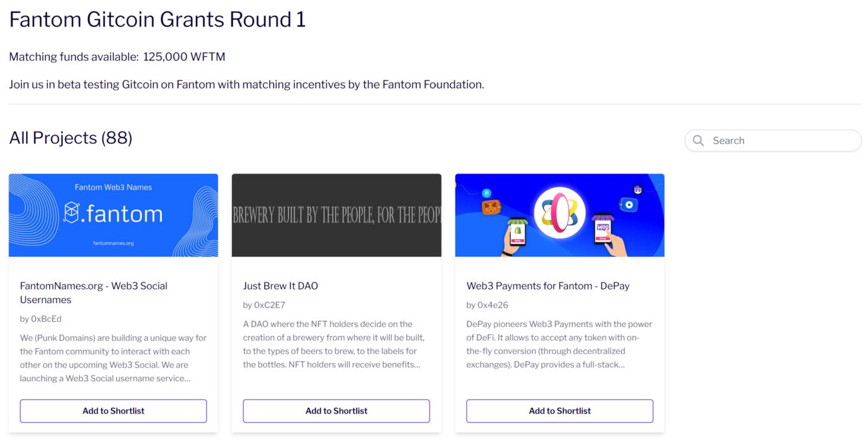Image resolution: width=868 pixels, height=440 pixels.
Task: Click author link 0x4e26
Action: (x=487, y=304)
